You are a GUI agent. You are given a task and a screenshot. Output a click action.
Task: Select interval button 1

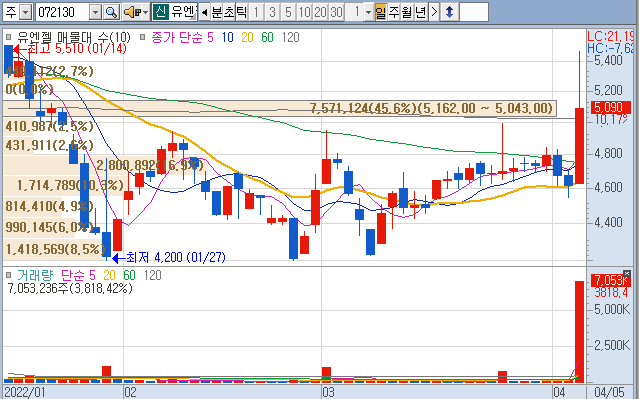[256, 12]
